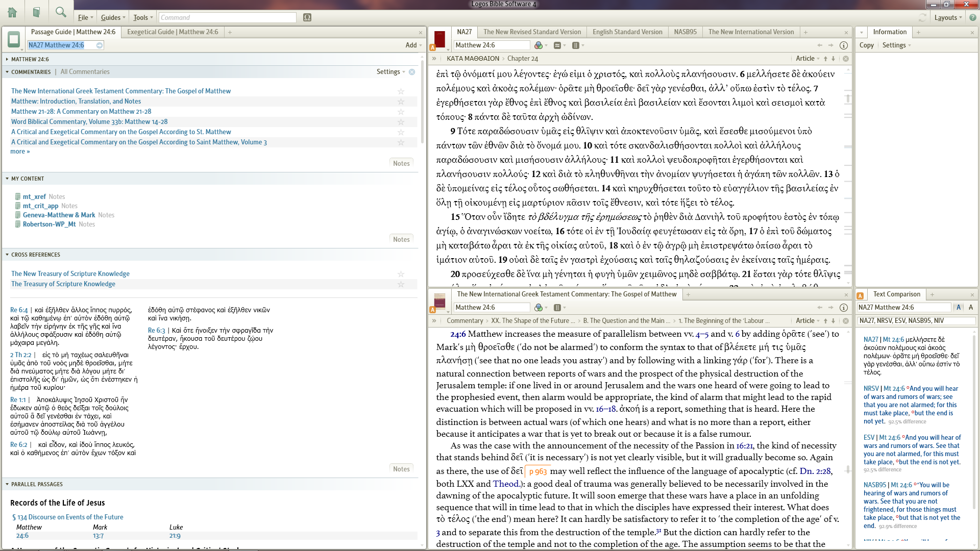Switch to NASB95 tab
This screenshot has height=551, width=980.
click(685, 32)
